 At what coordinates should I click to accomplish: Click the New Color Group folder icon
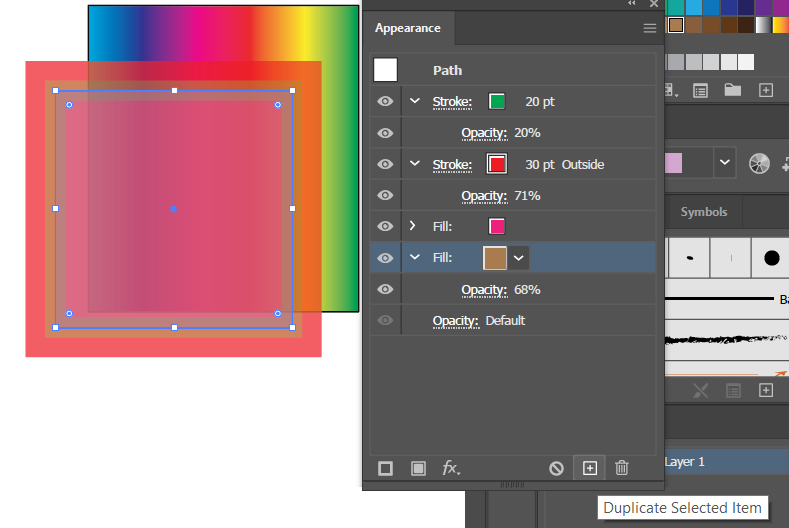[x=733, y=90]
